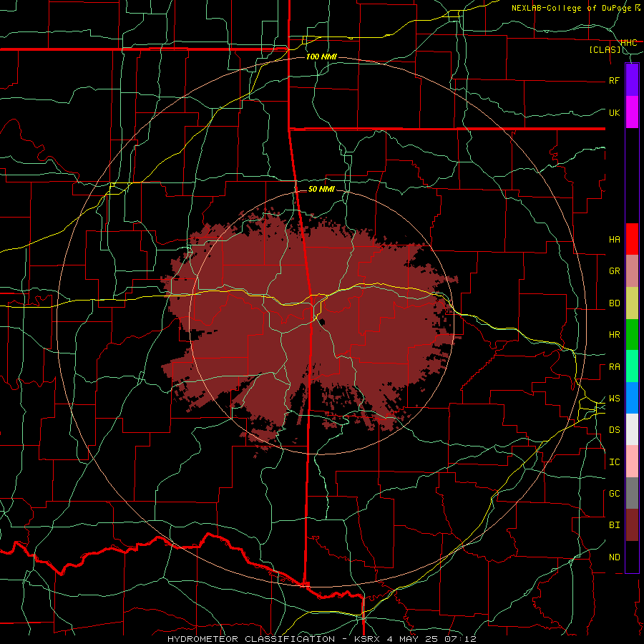Select the gray GC legend swatch
The width and height of the screenshot is (644, 644).
632,493
